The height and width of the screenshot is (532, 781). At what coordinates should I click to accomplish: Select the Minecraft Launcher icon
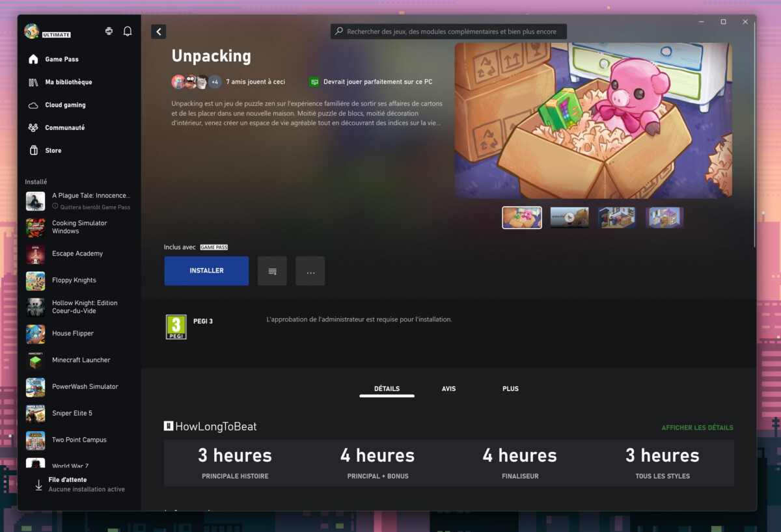[36, 361]
